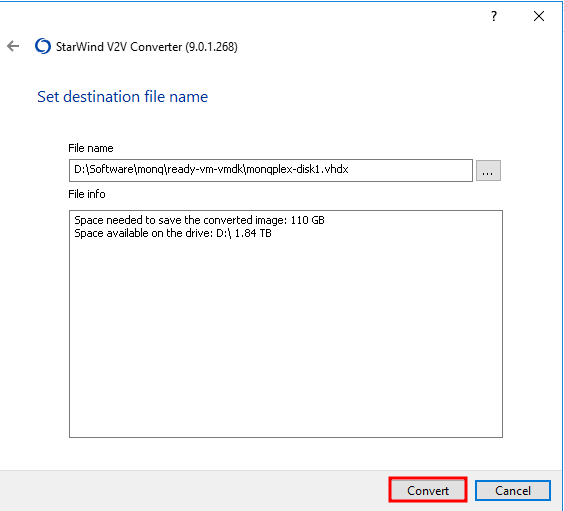564x511 pixels.
Task: Browse for destination with ellipsis button
Action: pos(488,170)
